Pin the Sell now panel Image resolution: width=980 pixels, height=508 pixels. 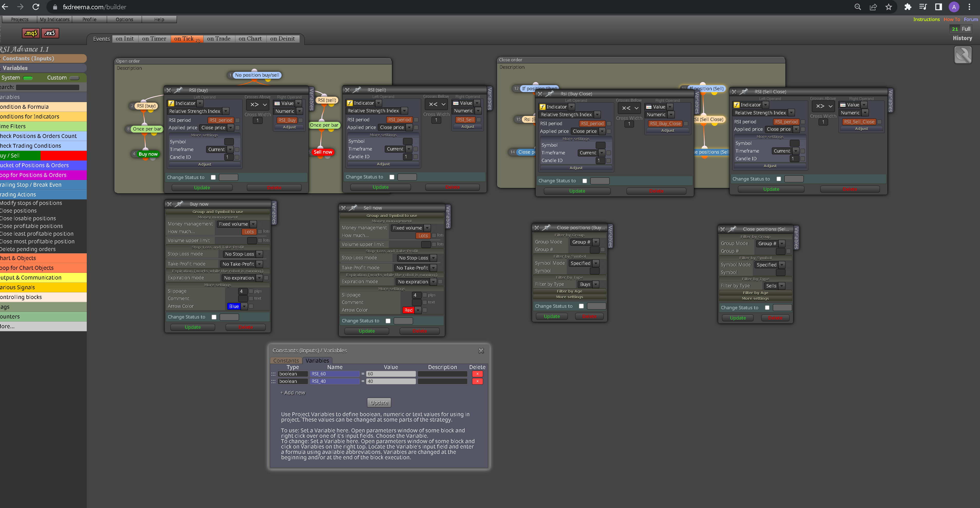(353, 208)
